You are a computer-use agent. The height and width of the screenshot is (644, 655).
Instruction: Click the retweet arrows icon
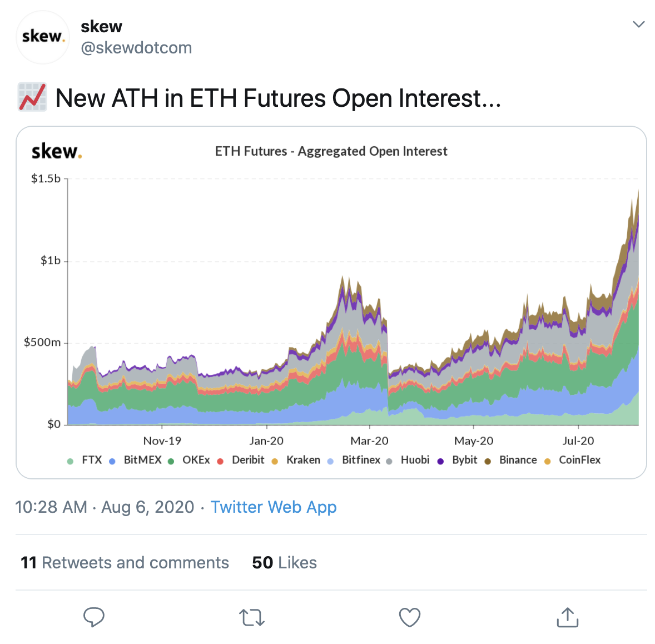coord(252,617)
